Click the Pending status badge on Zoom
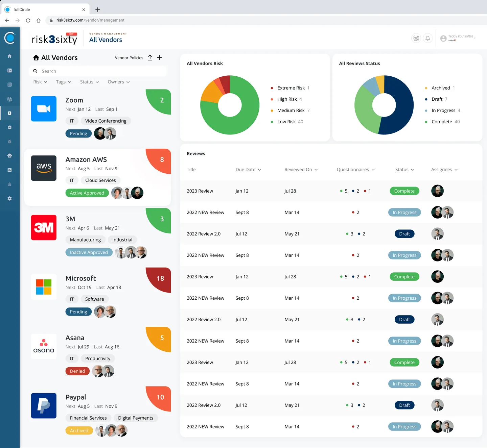This screenshot has width=487, height=448. (x=78, y=133)
